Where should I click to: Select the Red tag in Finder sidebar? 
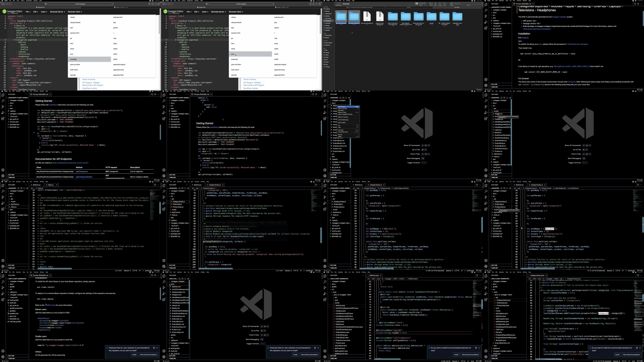(x=326, y=50)
